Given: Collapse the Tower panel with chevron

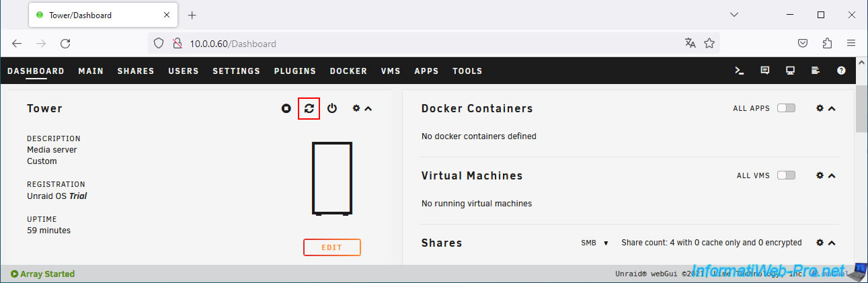Looking at the screenshot, I should (368, 108).
